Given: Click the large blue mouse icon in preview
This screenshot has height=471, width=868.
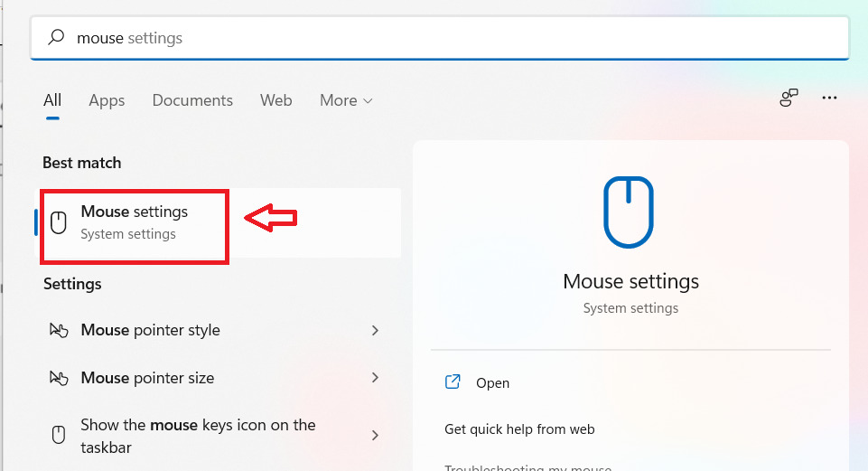Looking at the screenshot, I should point(630,212).
